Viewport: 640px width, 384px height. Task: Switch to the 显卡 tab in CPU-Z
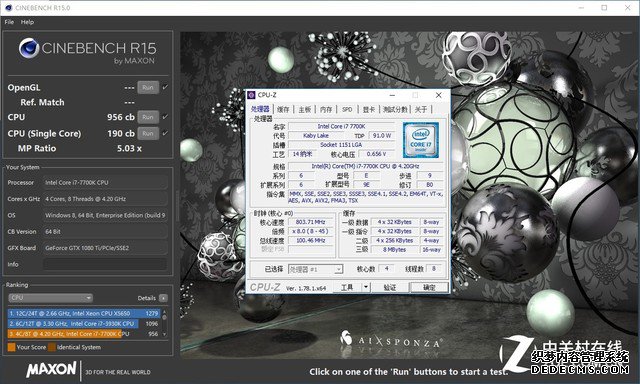[369, 109]
